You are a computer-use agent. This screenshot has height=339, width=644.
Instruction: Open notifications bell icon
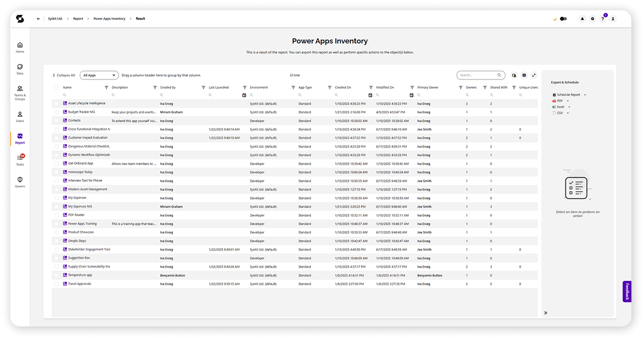point(582,19)
